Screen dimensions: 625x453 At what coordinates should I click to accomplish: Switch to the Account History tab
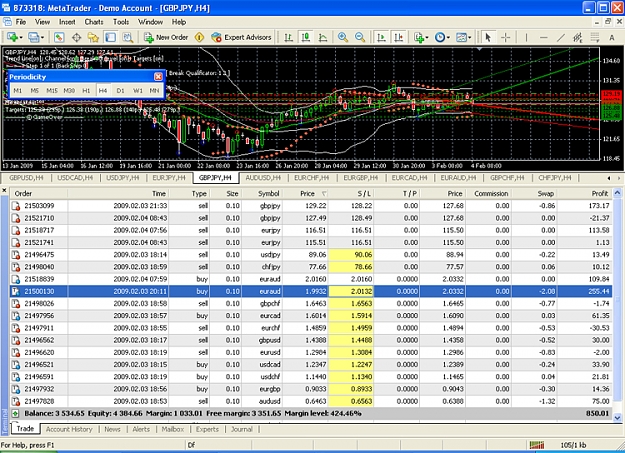pyautogui.click(x=69, y=429)
